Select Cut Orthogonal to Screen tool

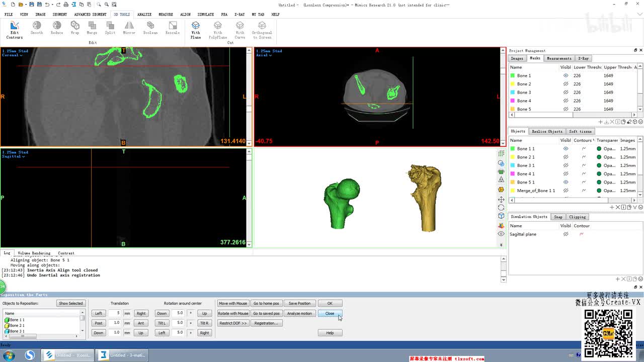[x=262, y=30]
